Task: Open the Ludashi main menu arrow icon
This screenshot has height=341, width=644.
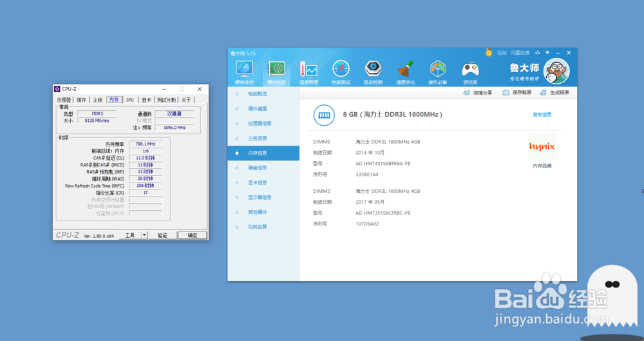Action: (547, 53)
